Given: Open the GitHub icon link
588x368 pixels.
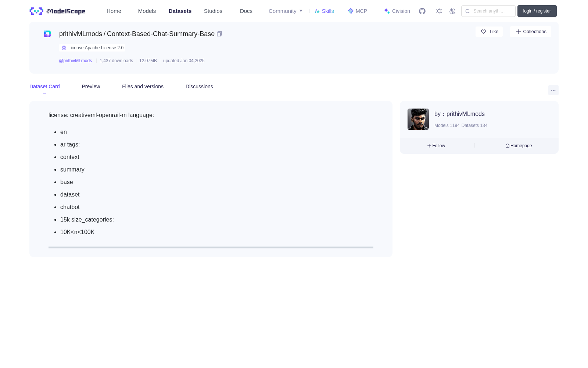Looking at the screenshot, I should point(422,11).
